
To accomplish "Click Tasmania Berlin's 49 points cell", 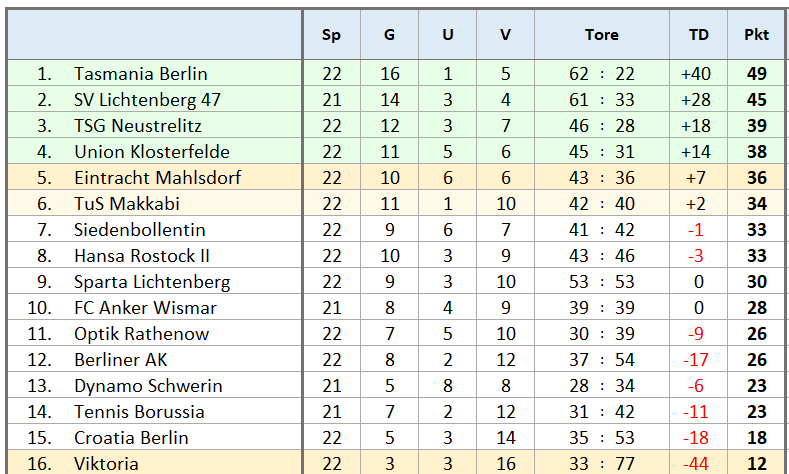I will click(756, 74).
